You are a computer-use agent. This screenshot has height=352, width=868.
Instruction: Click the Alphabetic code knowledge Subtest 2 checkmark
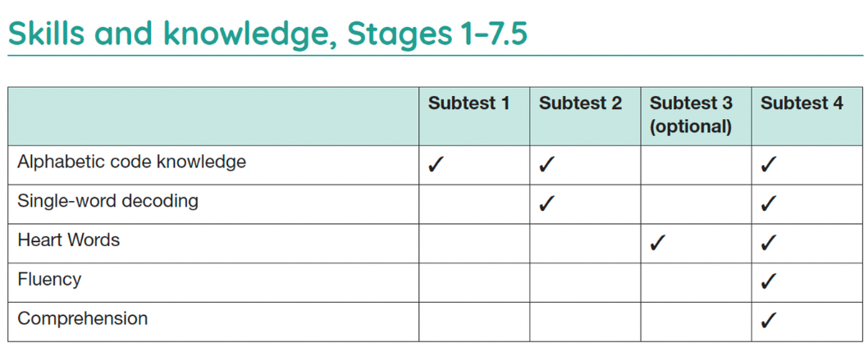[x=546, y=165]
